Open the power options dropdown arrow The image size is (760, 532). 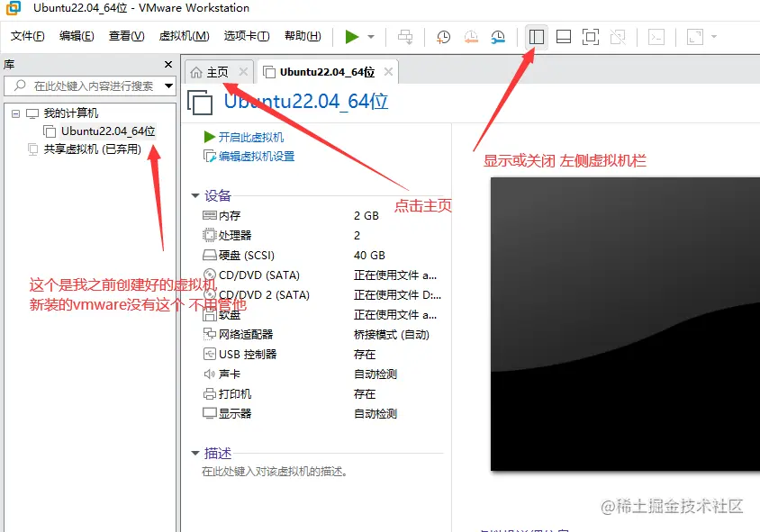pos(371,37)
